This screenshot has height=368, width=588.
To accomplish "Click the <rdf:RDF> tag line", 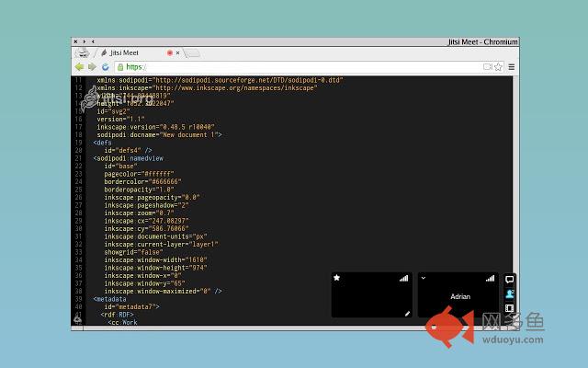I will [117, 315].
